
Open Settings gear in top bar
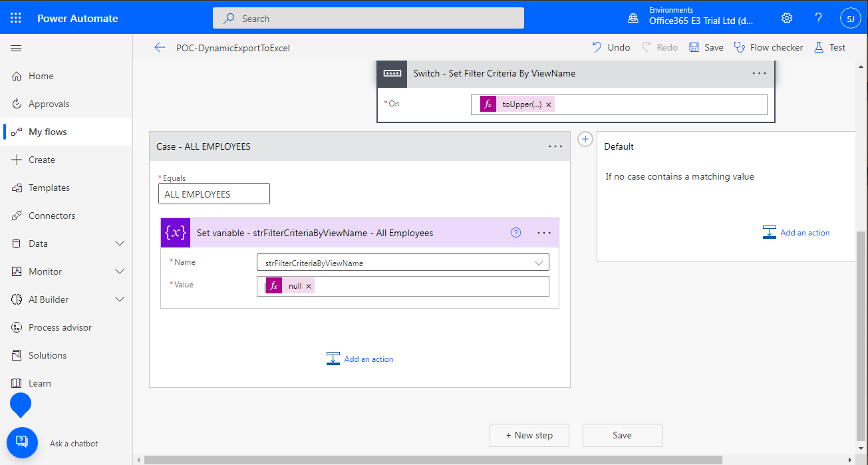point(787,18)
